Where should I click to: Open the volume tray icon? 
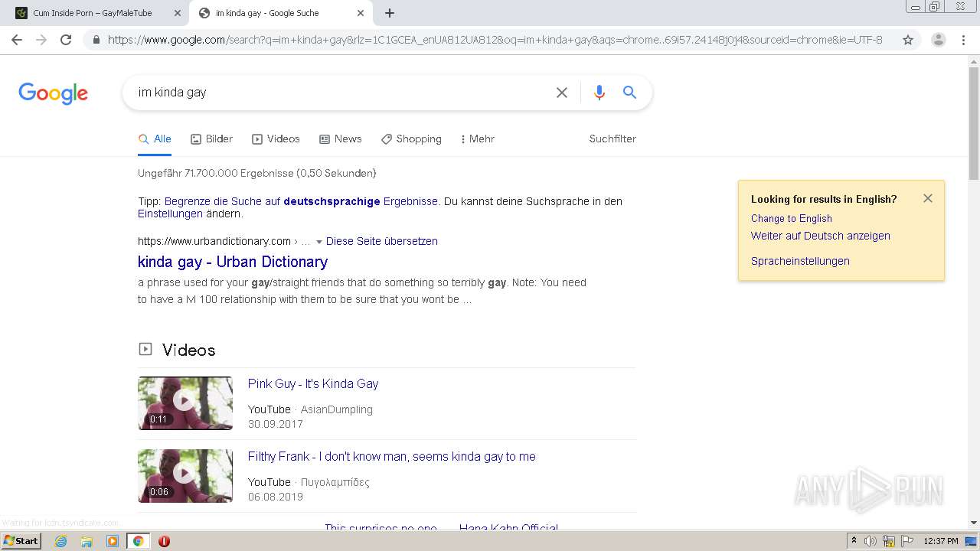point(871,541)
